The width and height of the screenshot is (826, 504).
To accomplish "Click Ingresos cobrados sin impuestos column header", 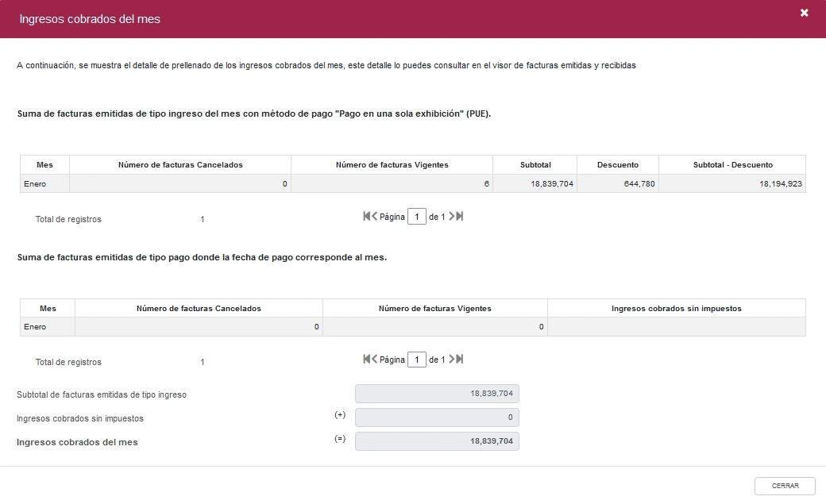I will click(x=677, y=309).
